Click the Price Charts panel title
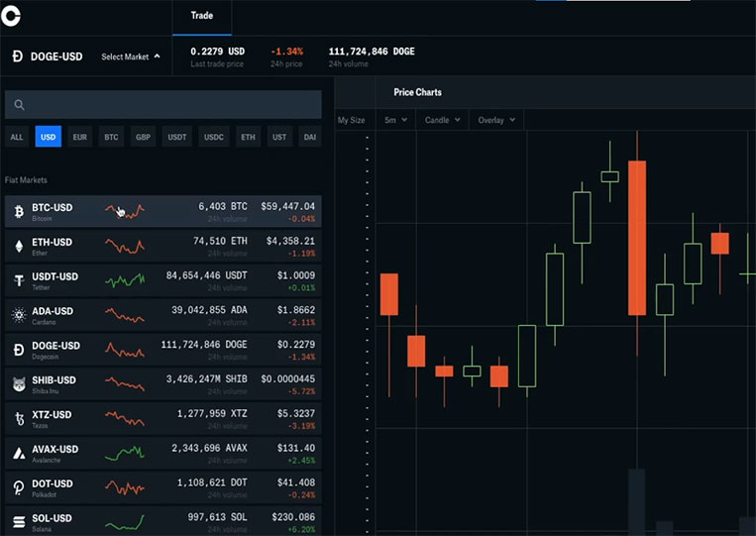Image resolution: width=756 pixels, height=536 pixels. coord(417,92)
